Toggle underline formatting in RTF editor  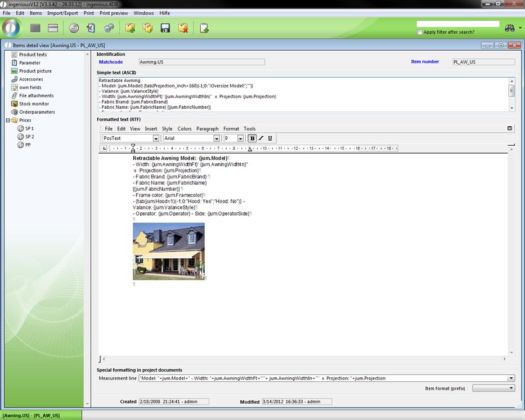coord(270,138)
